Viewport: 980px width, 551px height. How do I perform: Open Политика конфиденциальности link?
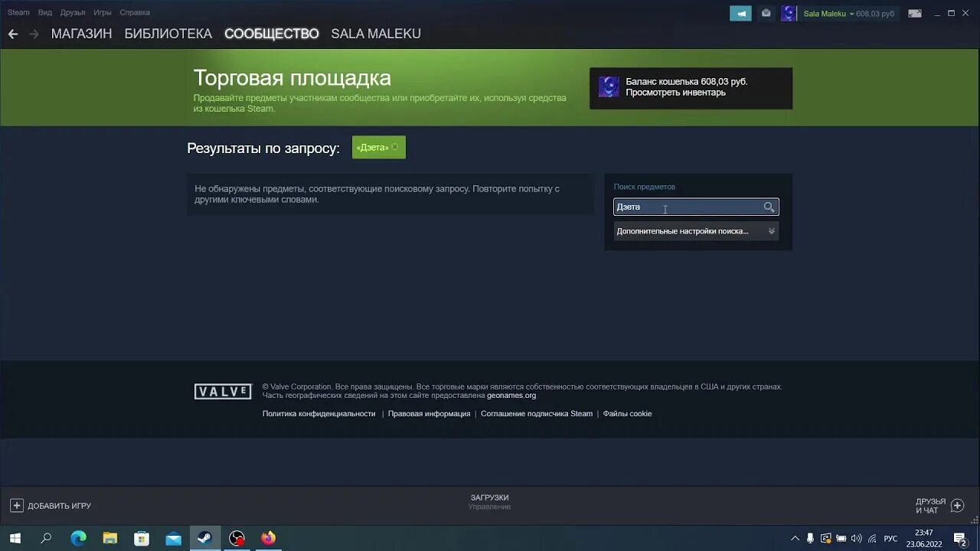point(319,414)
